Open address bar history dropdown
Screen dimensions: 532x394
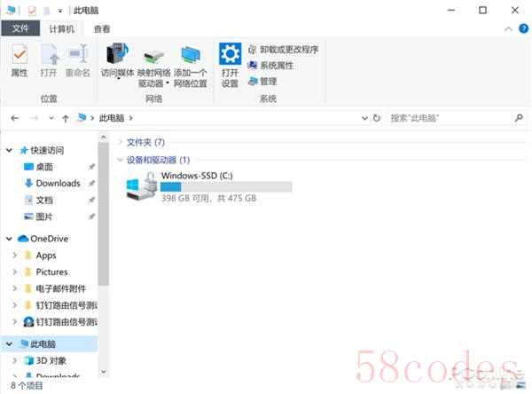[x=364, y=118]
